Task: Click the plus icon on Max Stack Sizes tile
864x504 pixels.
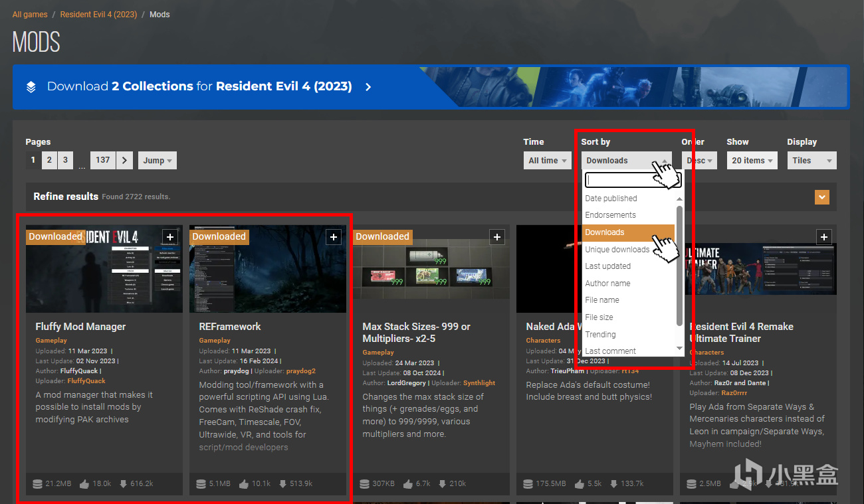Action: 497,237
